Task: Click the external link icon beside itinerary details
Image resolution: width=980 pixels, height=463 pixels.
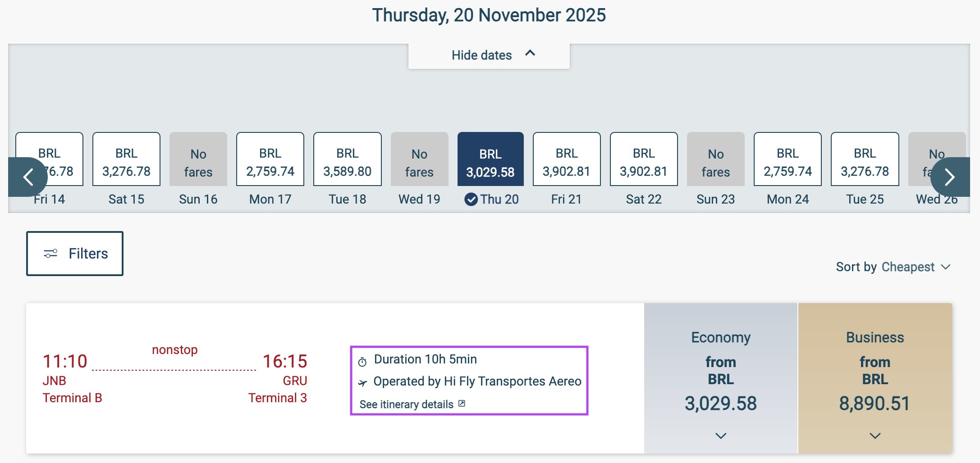Action: tap(462, 404)
